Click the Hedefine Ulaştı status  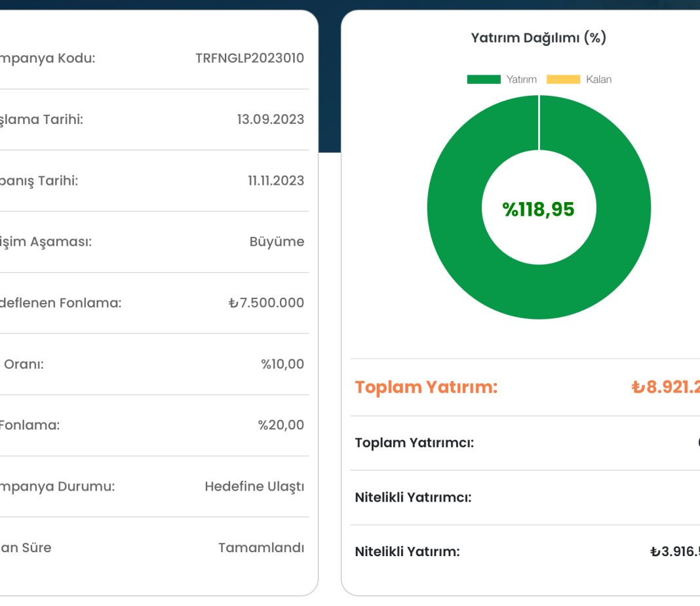click(x=254, y=487)
